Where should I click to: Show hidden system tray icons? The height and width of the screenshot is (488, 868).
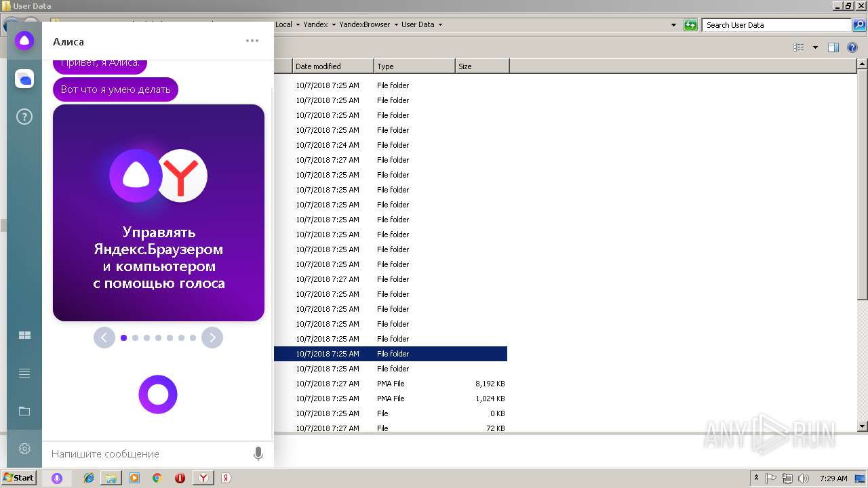coord(757,478)
